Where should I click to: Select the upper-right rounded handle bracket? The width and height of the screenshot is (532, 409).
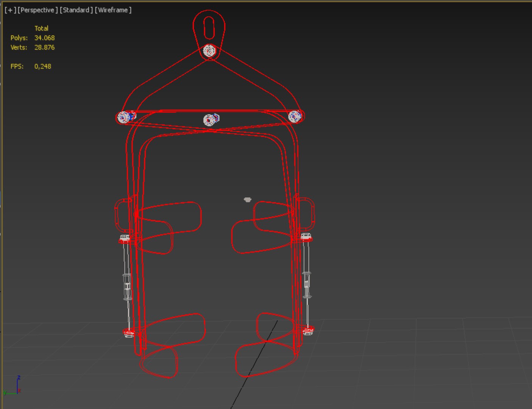[x=306, y=214]
